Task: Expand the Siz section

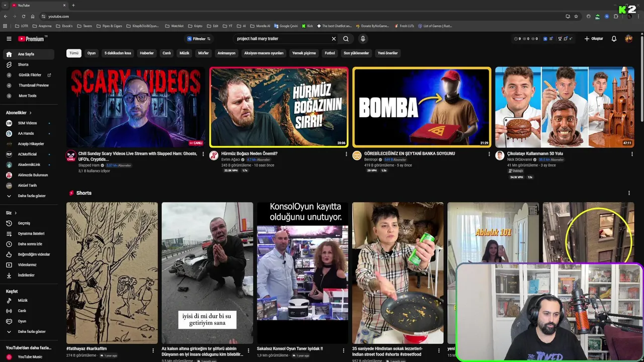Action: 11,213
